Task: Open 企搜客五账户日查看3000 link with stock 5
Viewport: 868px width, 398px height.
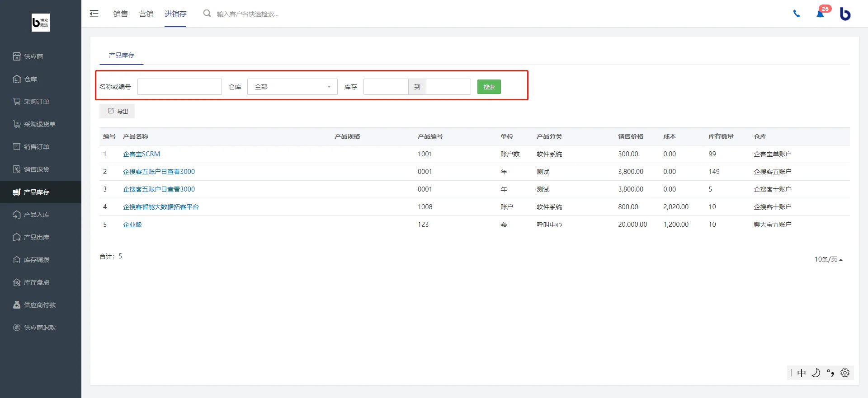Action: click(x=159, y=189)
